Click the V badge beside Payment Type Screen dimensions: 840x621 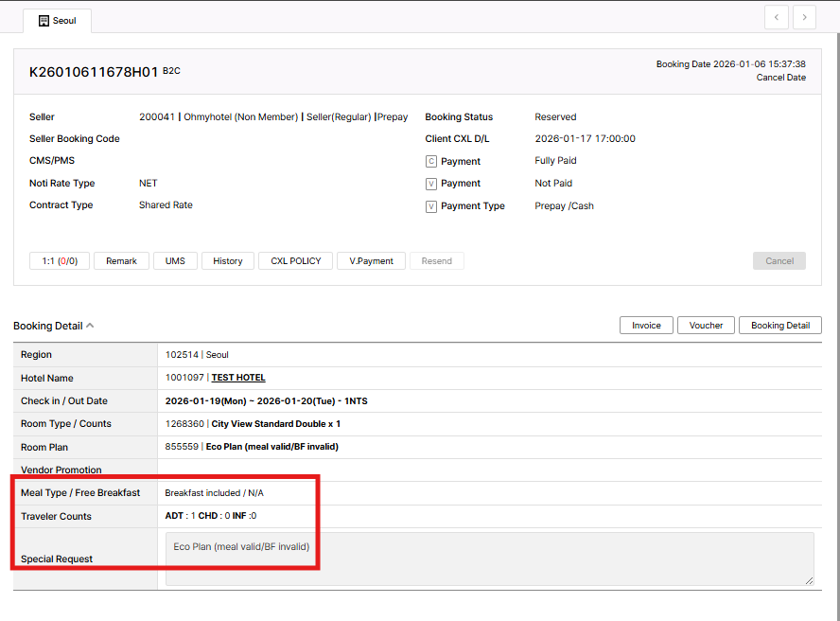click(431, 206)
